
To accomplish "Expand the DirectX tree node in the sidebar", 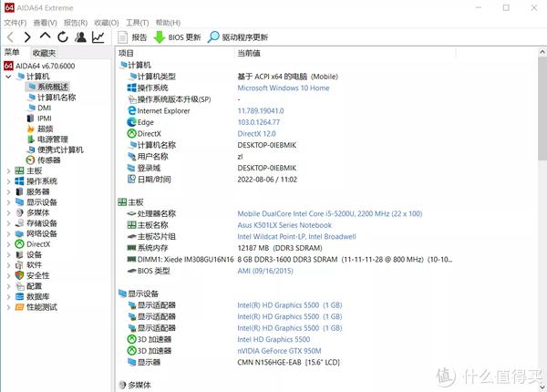I will point(9,244).
